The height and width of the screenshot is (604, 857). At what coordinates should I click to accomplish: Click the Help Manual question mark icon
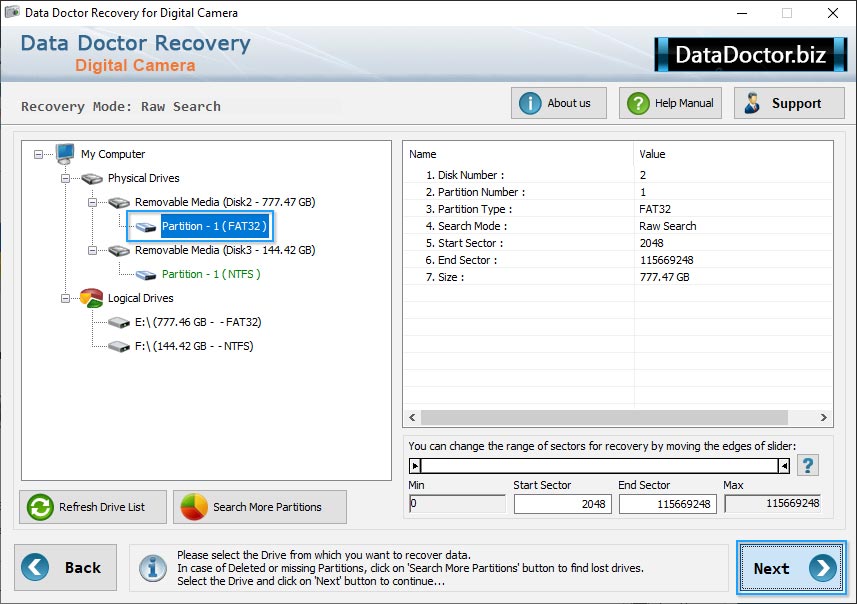pyautogui.click(x=638, y=103)
